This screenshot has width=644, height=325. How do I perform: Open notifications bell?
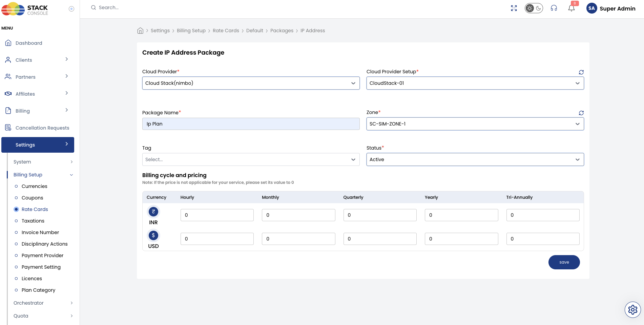(572, 8)
